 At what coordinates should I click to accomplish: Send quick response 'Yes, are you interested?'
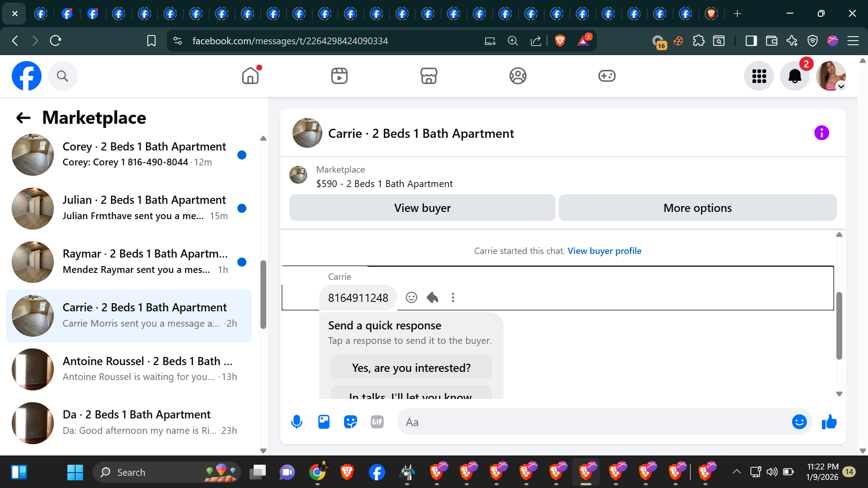(411, 368)
